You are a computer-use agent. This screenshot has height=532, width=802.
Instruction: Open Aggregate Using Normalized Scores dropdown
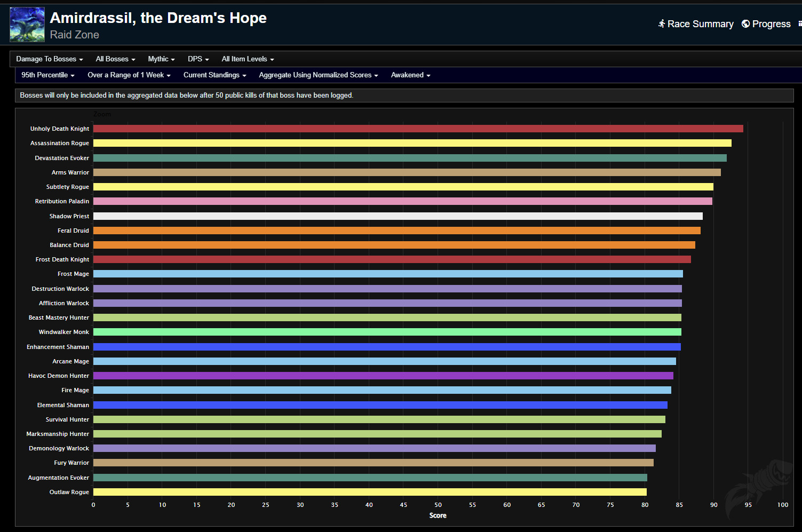(318, 75)
